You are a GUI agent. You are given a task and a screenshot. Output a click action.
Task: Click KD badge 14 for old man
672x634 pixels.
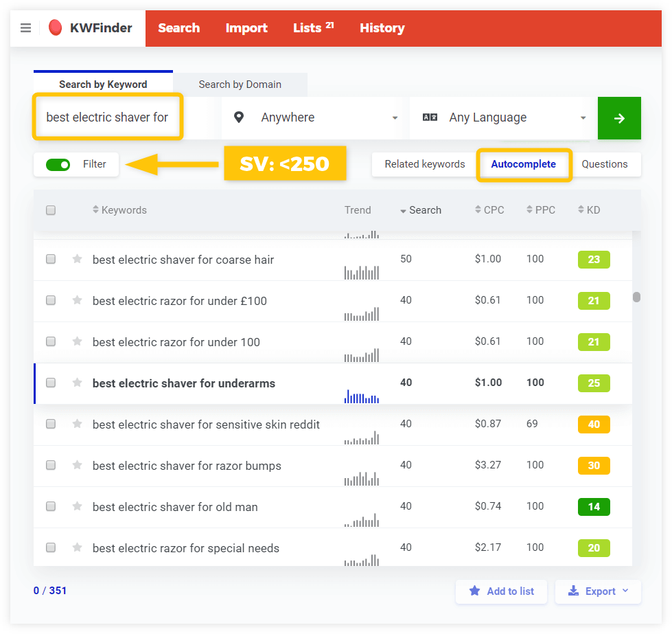(x=594, y=507)
